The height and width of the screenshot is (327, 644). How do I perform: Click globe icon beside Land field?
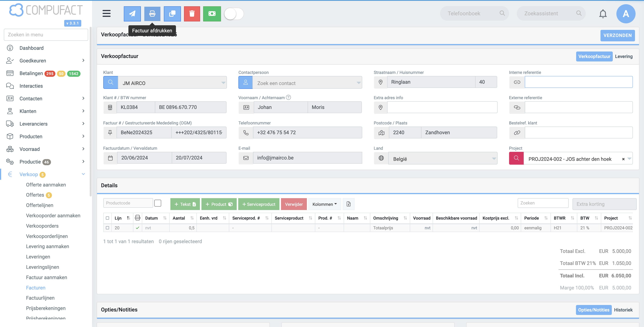coord(381,158)
